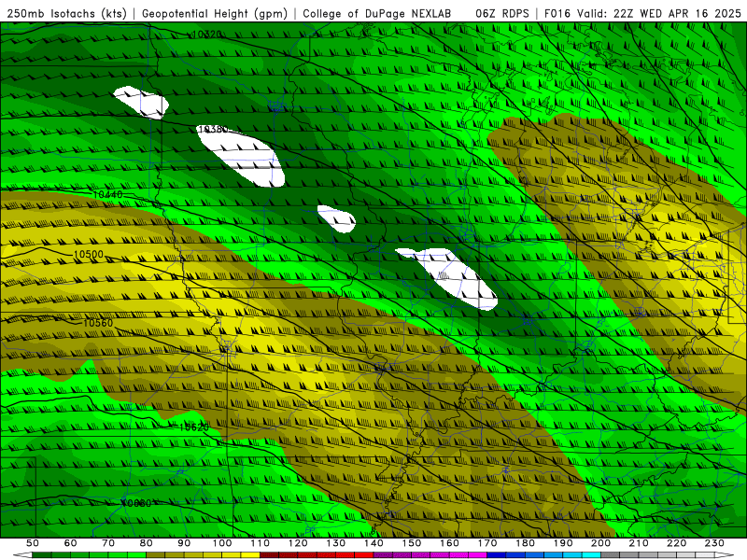
Task: Click the 'F016 Valid: 22Z WED APR 16 2025' text
Action: pos(642,14)
